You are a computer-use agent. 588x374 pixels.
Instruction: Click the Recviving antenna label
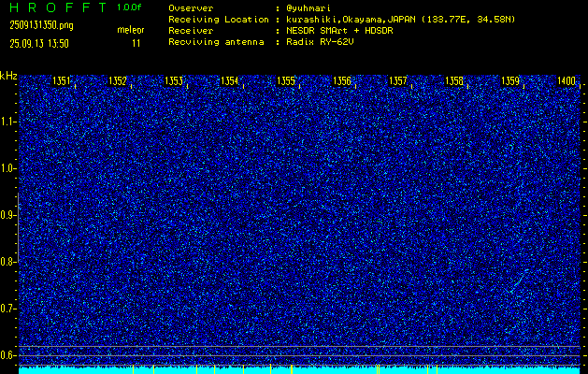[x=216, y=42]
